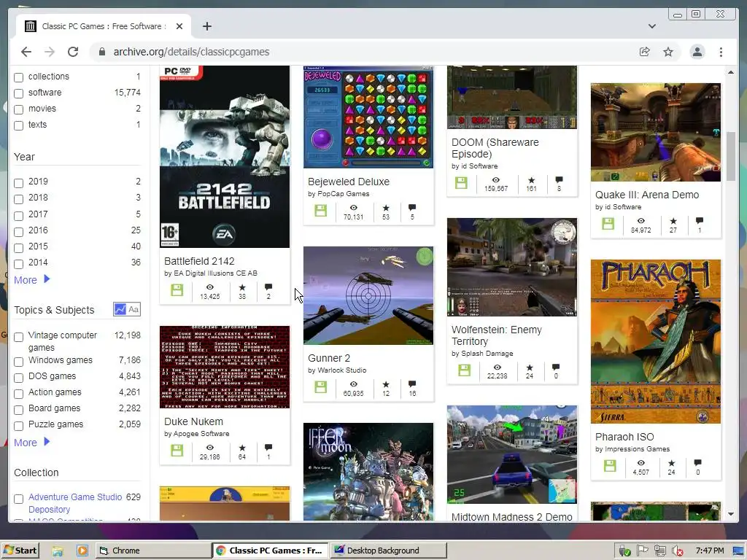
Task: Click the share page icon in address bar
Action: click(645, 52)
